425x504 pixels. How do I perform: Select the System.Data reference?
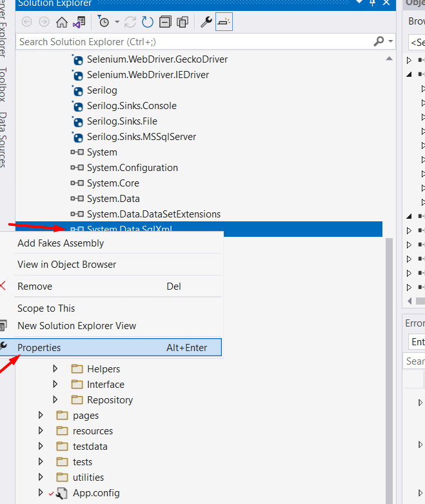113,199
